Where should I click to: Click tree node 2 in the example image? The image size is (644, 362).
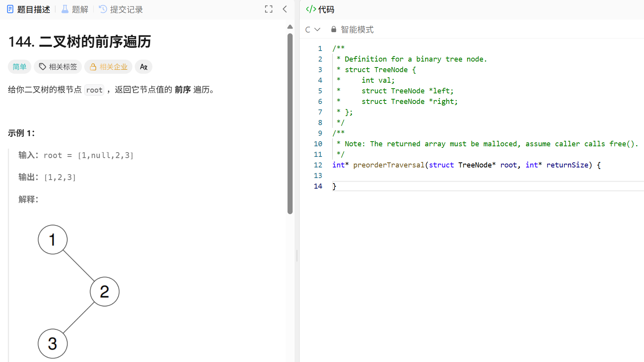[x=105, y=292]
